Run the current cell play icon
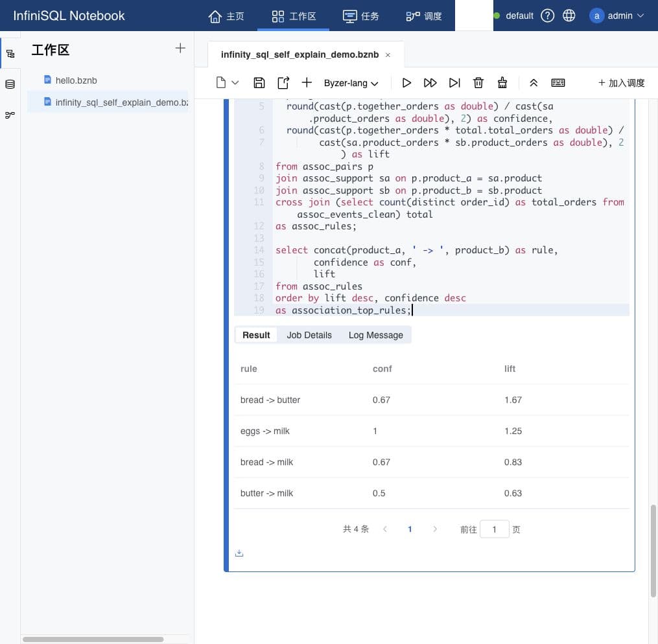 [406, 82]
